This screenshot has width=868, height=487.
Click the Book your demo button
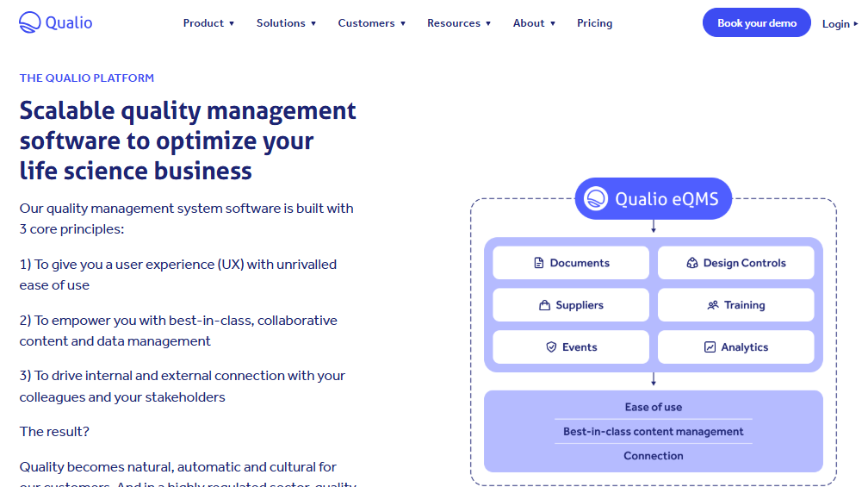click(757, 22)
